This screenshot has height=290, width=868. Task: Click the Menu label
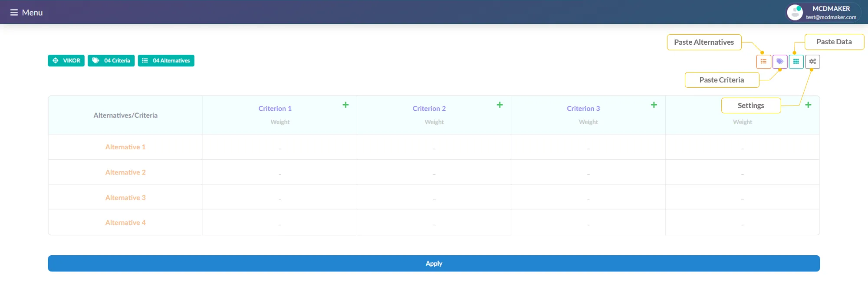coord(32,13)
